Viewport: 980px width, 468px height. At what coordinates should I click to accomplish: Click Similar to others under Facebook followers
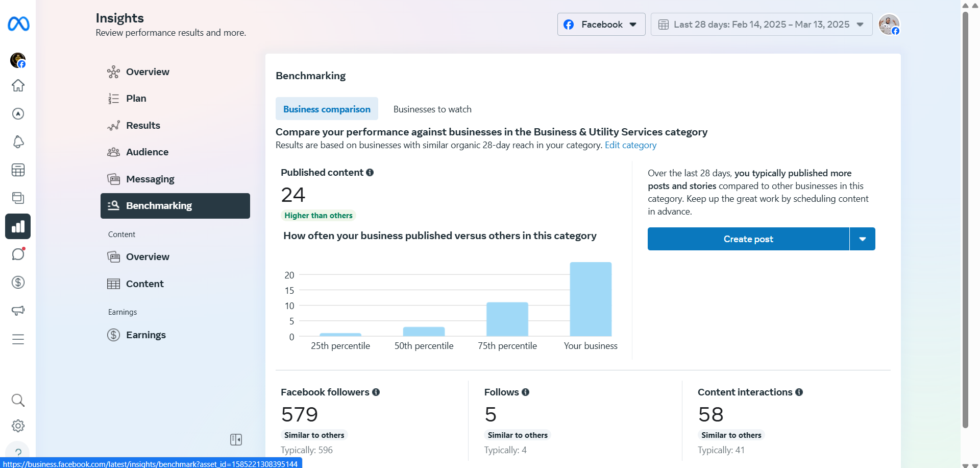[314, 435]
